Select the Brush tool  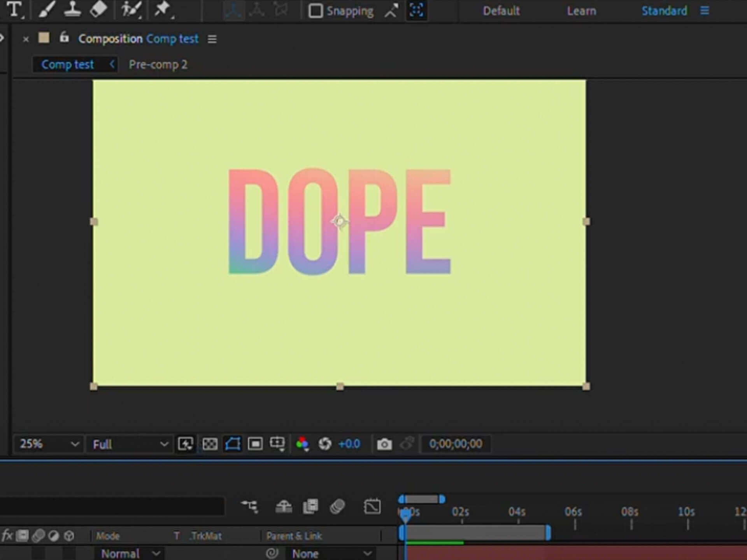47,10
